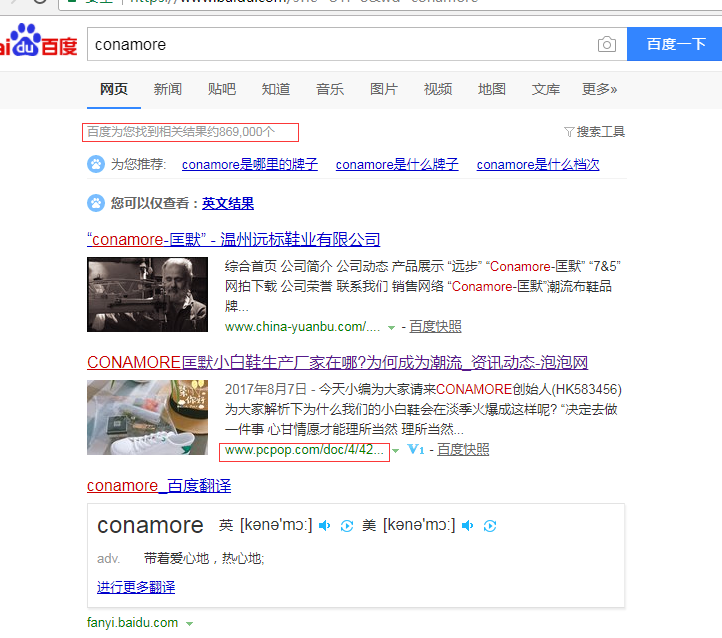This screenshot has width=722, height=638.
Task: Open 百度快照 for pcpop result
Action: point(463,450)
